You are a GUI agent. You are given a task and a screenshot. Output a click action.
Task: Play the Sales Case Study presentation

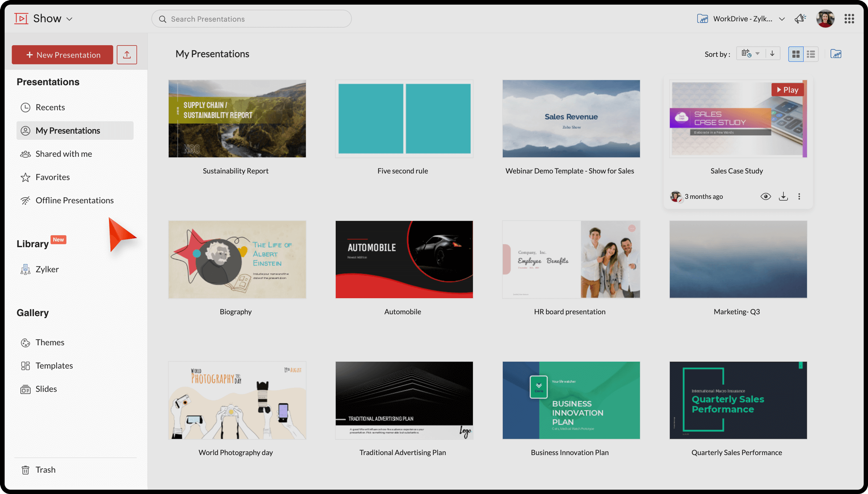tap(787, 90)
